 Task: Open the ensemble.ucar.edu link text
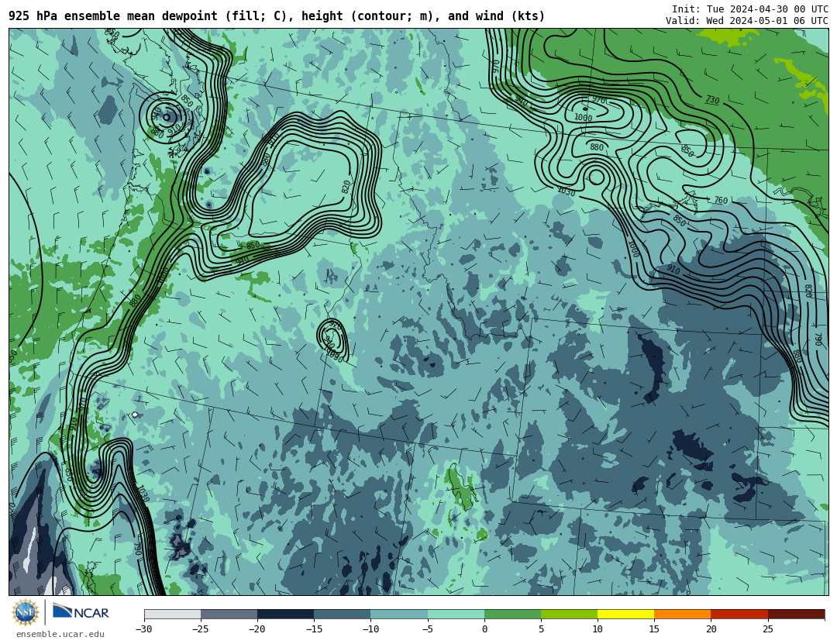(x=60, y=635)
